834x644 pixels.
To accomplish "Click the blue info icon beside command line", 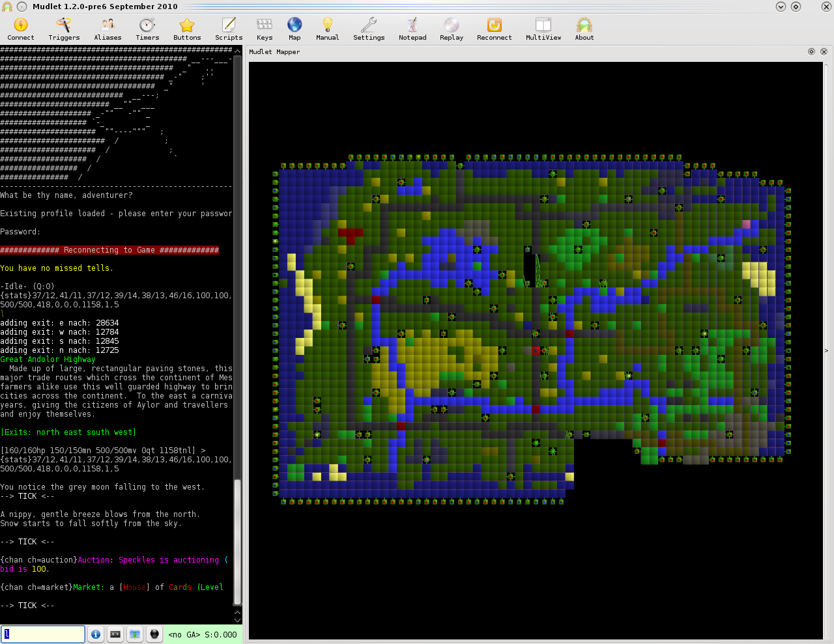I will [x=96, y=634].
